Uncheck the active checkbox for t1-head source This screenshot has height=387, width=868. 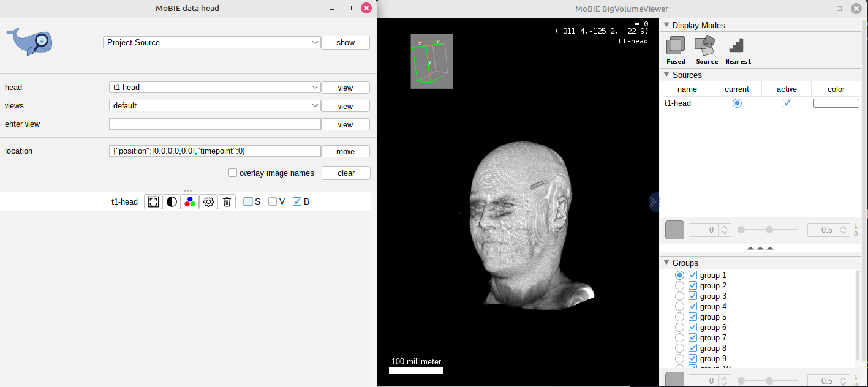click(x=787, y=103)
